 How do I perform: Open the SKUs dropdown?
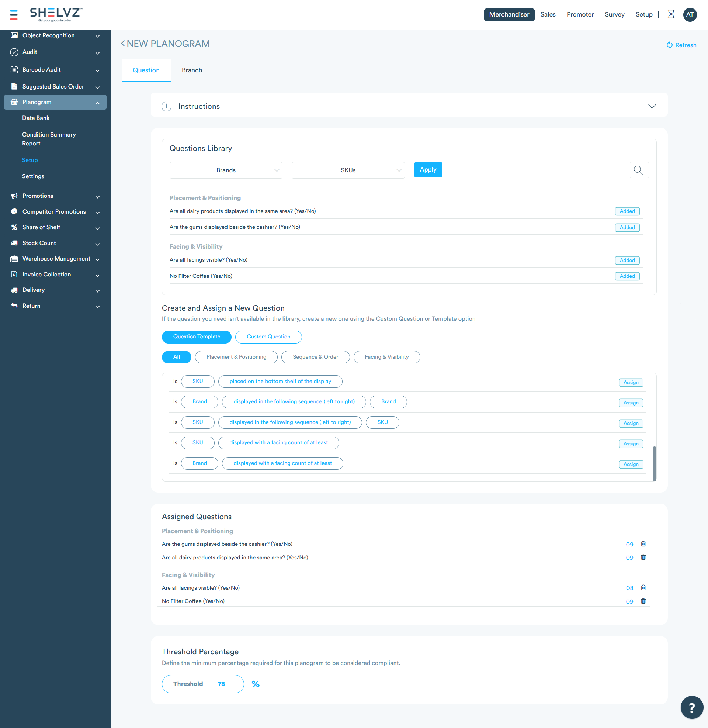(348, 170)
